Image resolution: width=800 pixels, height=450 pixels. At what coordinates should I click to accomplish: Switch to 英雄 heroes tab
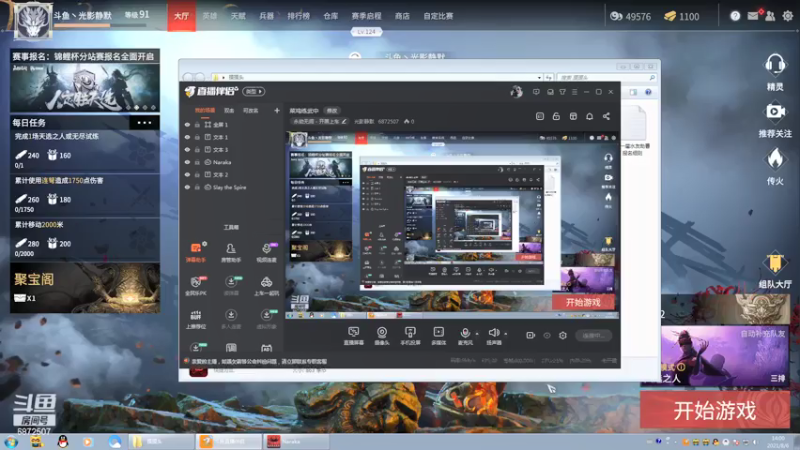210,16
